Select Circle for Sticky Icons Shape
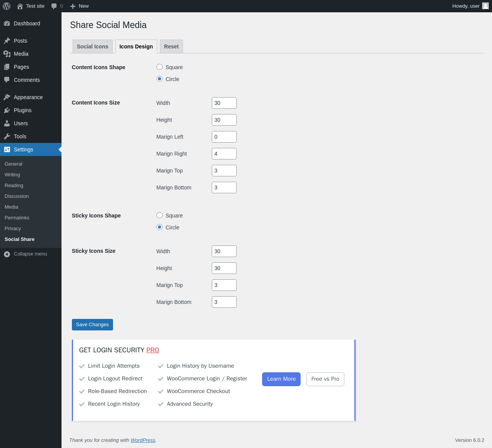The height and width of the screenshot is (448, 492). point(160,227)
